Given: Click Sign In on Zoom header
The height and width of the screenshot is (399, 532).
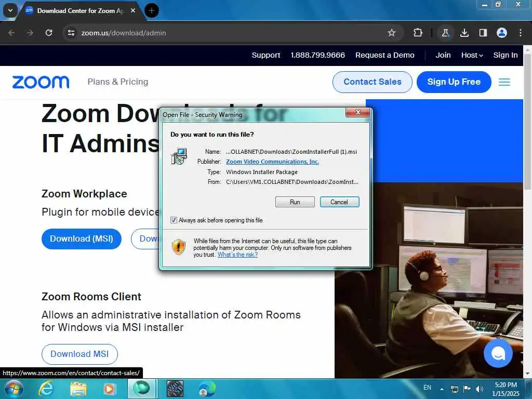Looking at the screenshot, I should 506,55.
